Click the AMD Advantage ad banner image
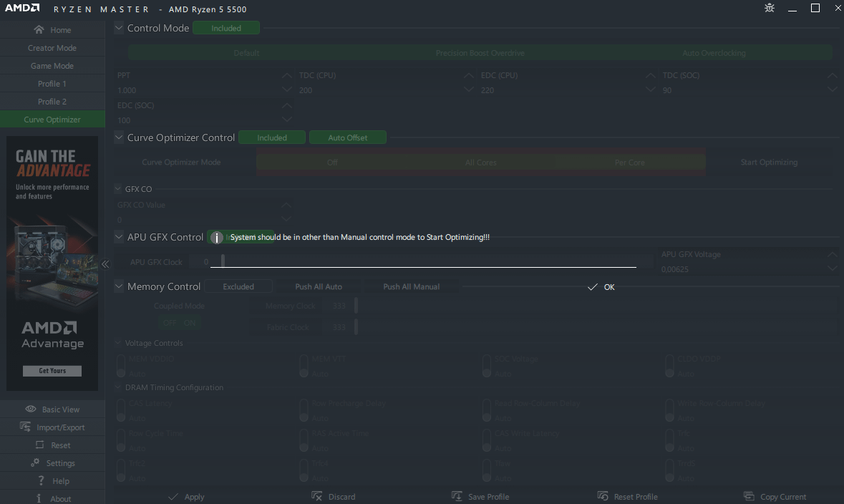 (x=52, y=263)
